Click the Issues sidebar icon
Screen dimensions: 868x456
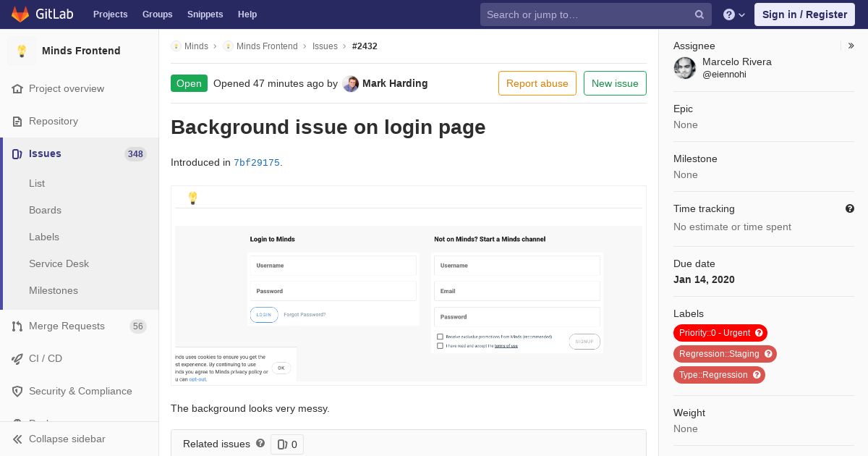click(17, 153)
